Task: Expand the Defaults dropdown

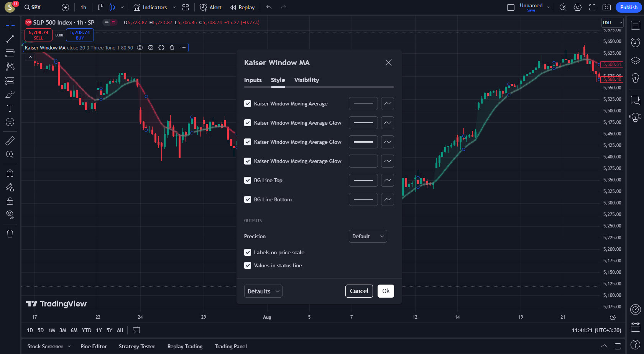Action: pos(263,291)
